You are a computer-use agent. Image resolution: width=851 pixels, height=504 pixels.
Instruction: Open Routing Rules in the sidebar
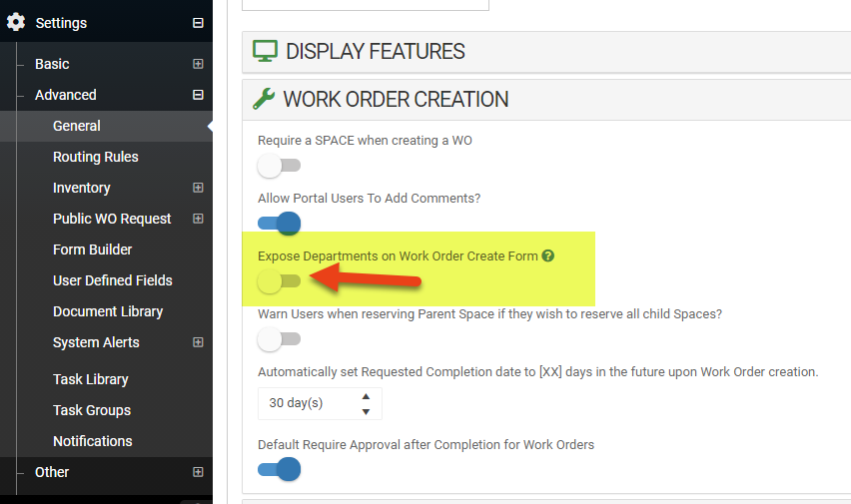pyautogui.click(x=96, y=157)
